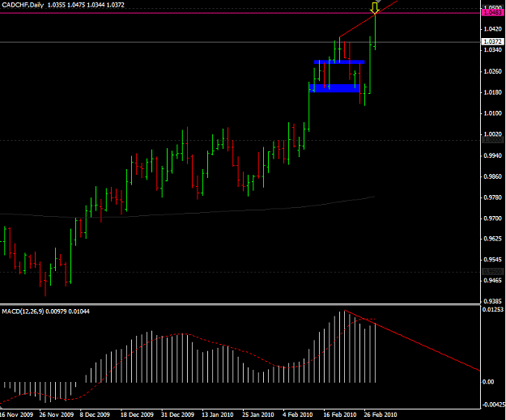506x420 pixels.
Task: Click the 16 Feb 2010 date label
Action: point(340,414)
